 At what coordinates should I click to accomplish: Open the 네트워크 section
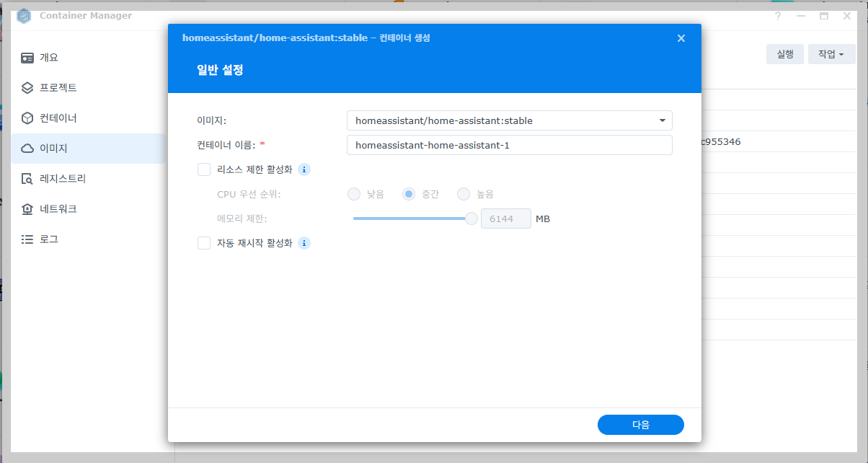point(88,209)
